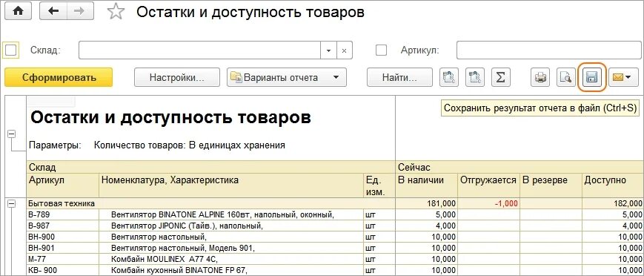644x276 pixels.
Task: Select the Склад header cell in table
Action: pos(210,168)
